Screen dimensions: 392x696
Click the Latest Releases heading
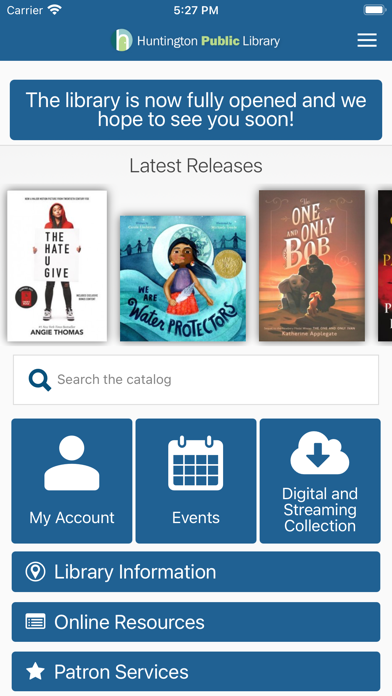pyautogui.click(x=196, y=166)
